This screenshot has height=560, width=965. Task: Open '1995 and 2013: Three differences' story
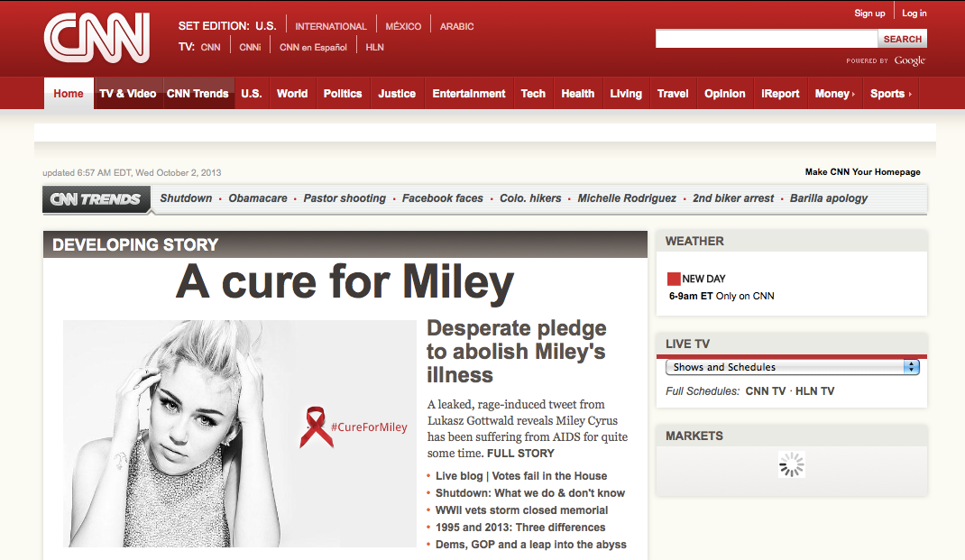[520, 528]
